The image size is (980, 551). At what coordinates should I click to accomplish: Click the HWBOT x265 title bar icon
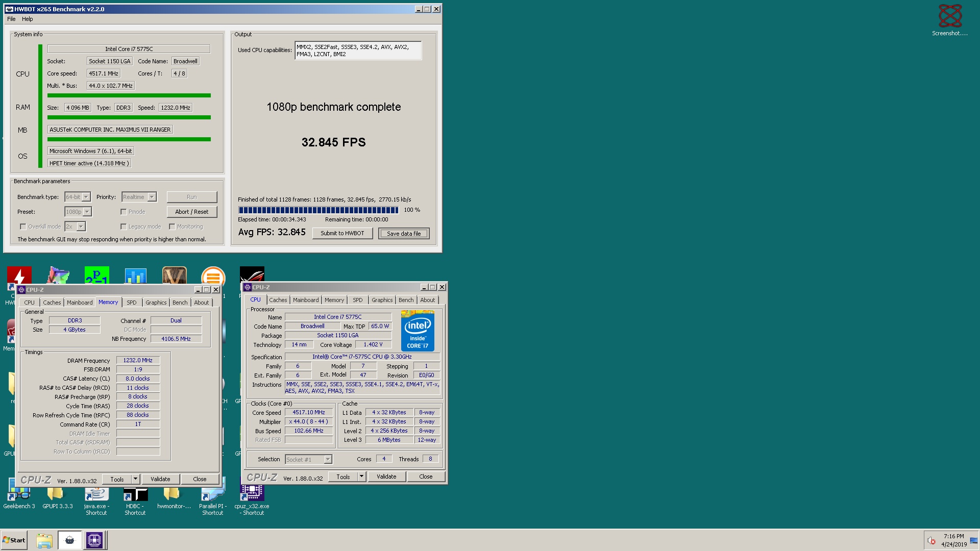(9, 9)
